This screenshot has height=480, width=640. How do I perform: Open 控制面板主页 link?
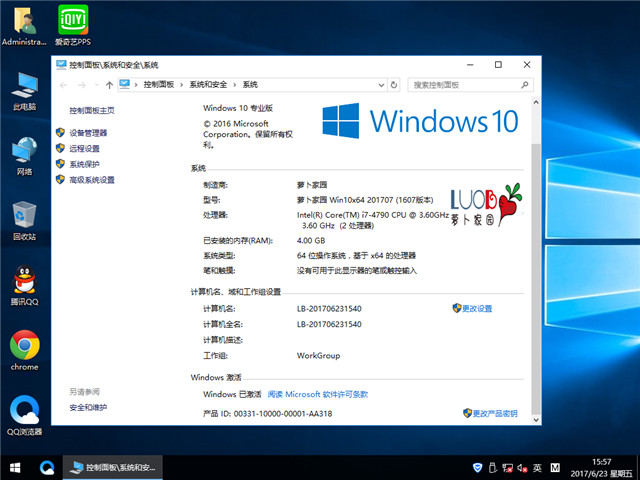pos(92,111)
